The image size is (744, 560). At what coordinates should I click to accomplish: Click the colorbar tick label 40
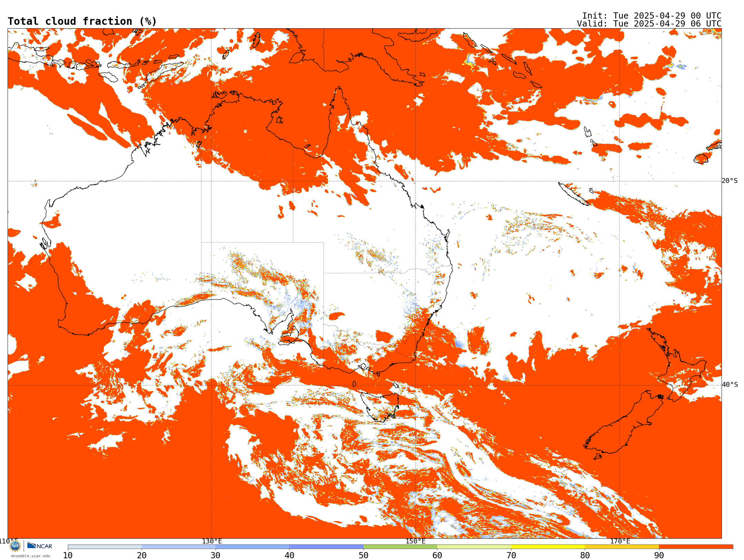click(289, 556)
